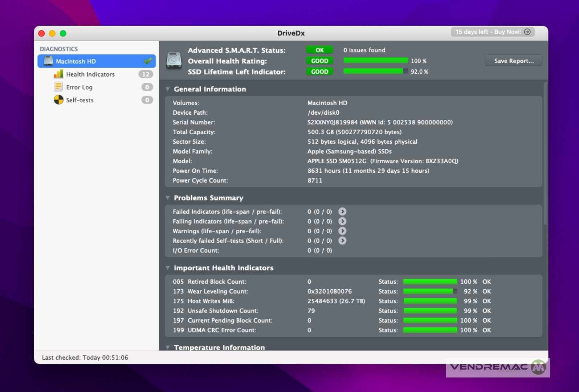Click the green checkmark on Macintosh HD

148,61
